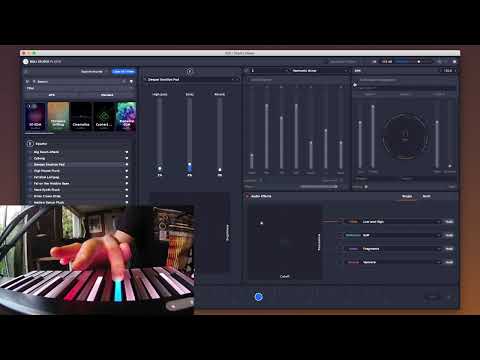Open the Ambient Drifting sound pack thumbnail
Viewport: 480px width, 360px height.
(x=58, y=116)
